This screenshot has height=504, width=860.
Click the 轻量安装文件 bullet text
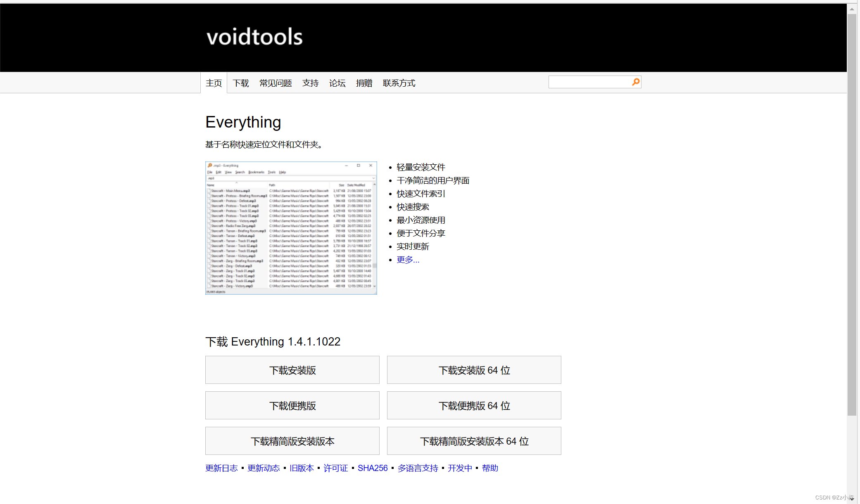pos(421,167)
